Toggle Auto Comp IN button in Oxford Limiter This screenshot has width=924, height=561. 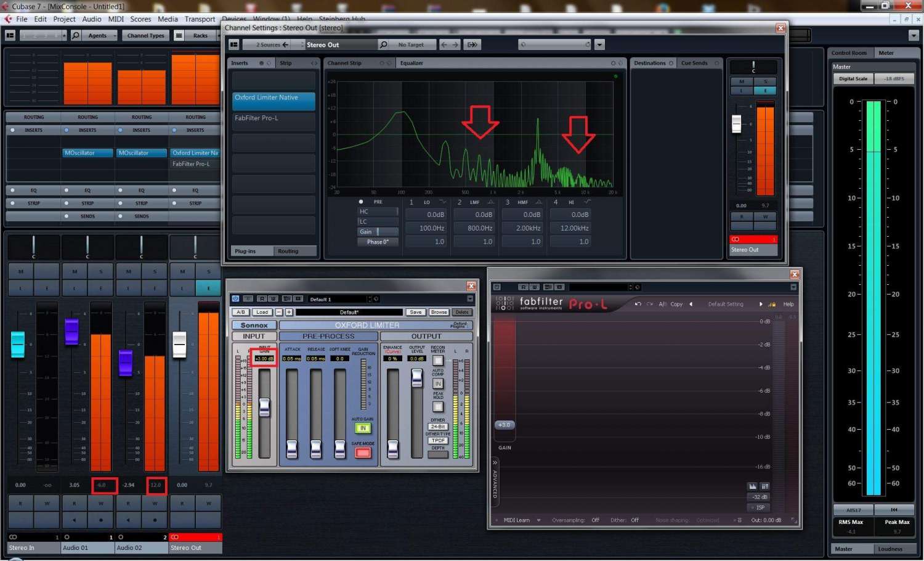438,383
